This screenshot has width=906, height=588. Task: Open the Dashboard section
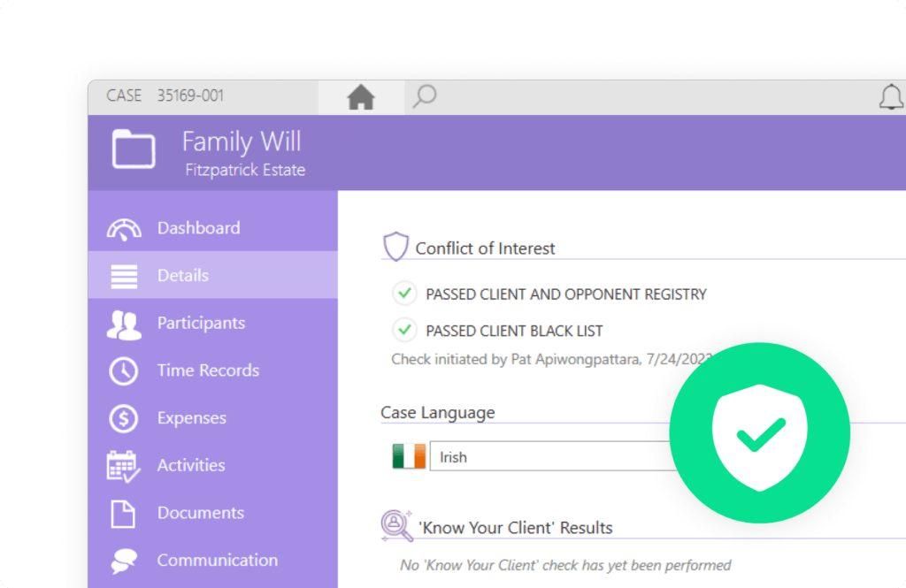213,227
